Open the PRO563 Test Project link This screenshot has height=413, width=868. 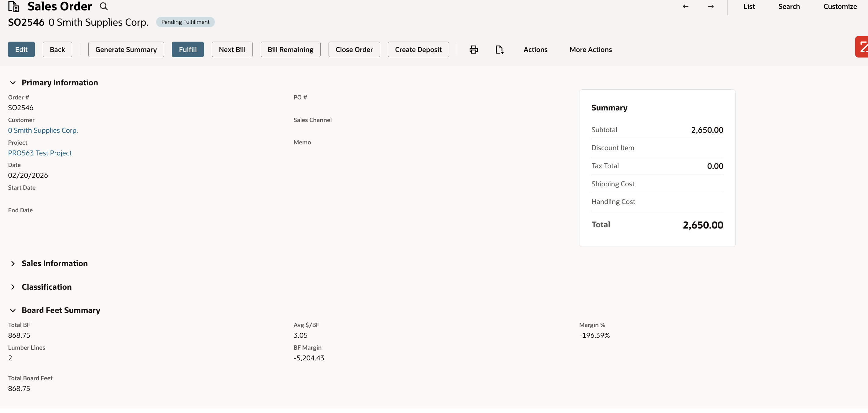click(39, 153)
